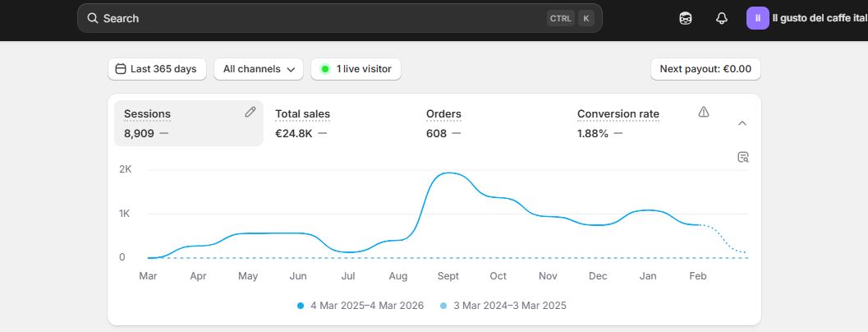Open the 1 live visitor view

click(356, 69)
